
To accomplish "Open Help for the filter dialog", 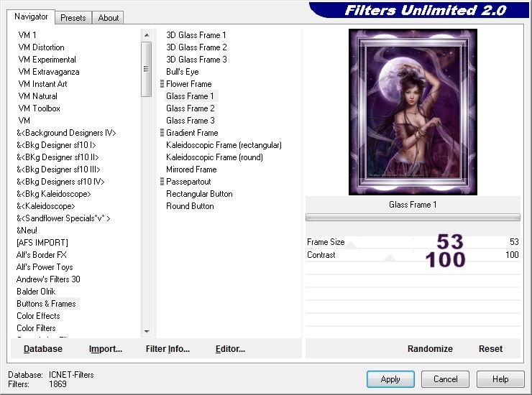I will tap(500, 379).
